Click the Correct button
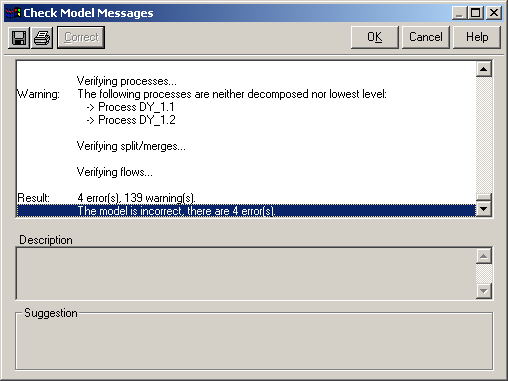Screen dimensions: 508x381 81,37
